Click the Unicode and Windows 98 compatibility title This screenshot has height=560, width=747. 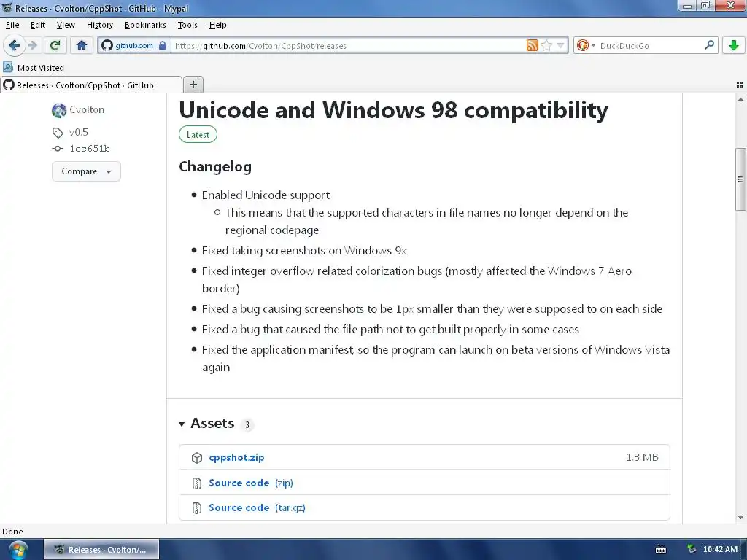(x=393, y=110)
